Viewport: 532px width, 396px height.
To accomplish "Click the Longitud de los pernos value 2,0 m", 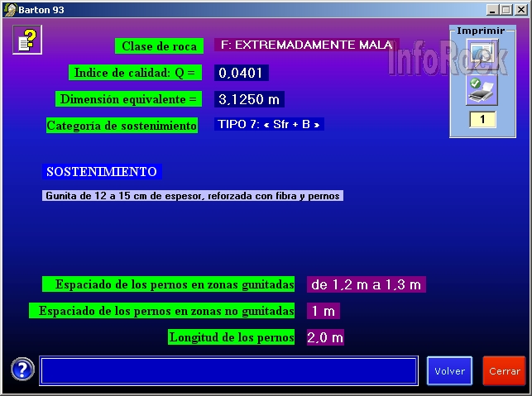I will point(324,337).
